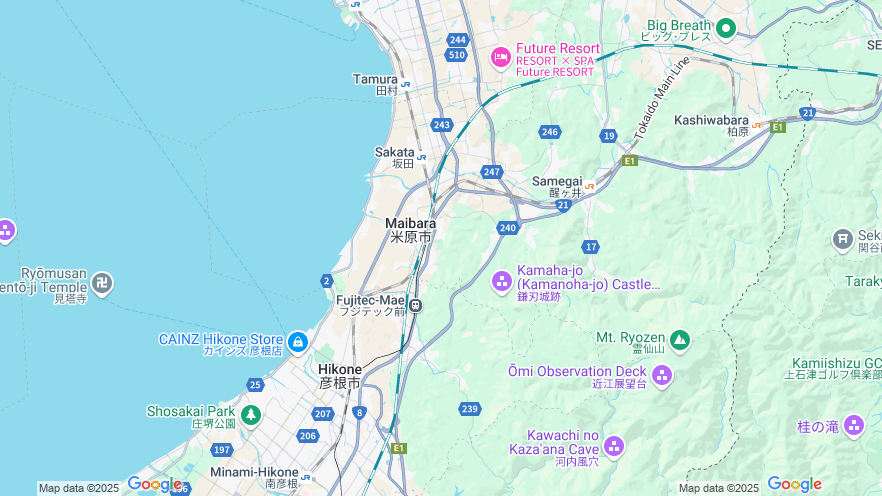The image size is (882, 496).
Task: Select the Mt. Ryozen mountain peak icon
Action: (680, 340)
